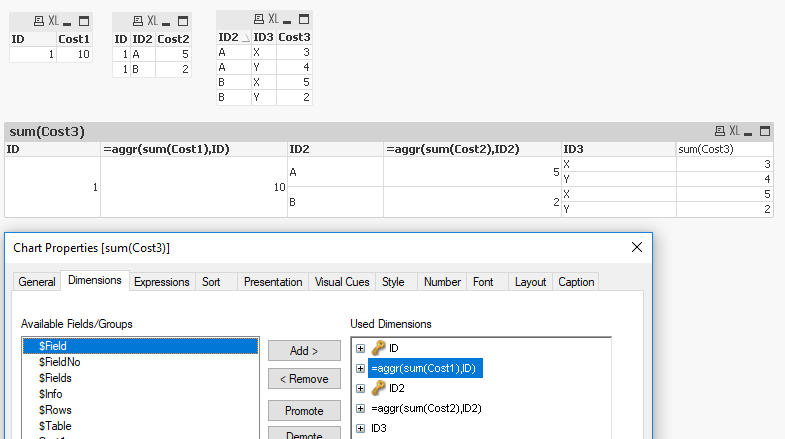
Task: Maximize the Cost3 table box
Action: point(304,19)
